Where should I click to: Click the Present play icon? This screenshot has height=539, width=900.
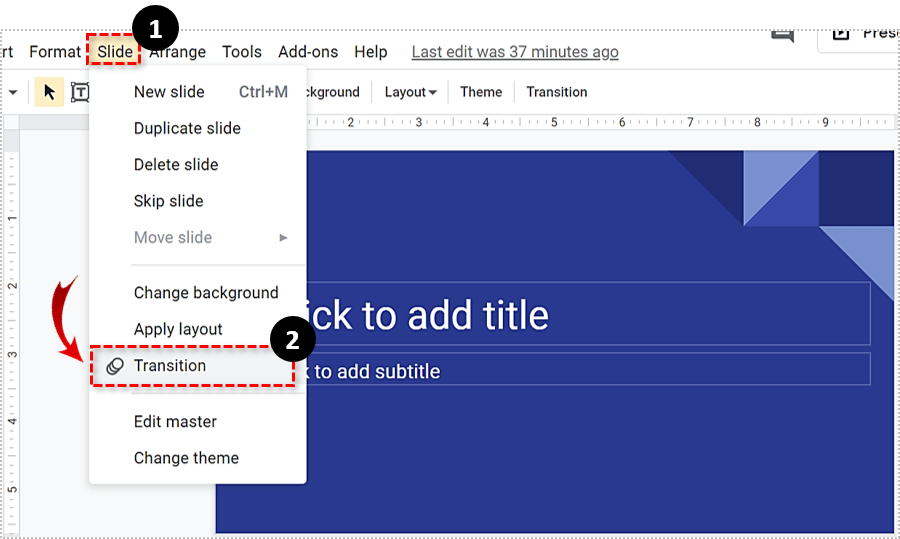841,33
